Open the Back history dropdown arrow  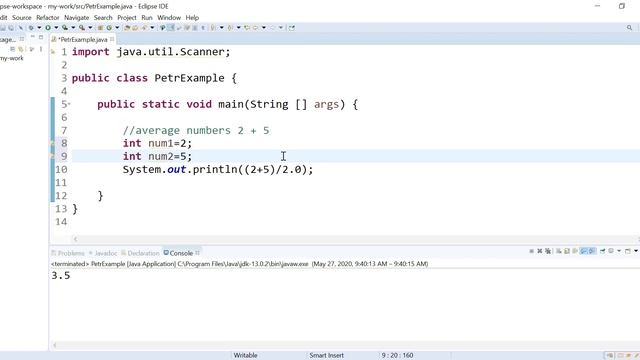click(x=264, y=28)
